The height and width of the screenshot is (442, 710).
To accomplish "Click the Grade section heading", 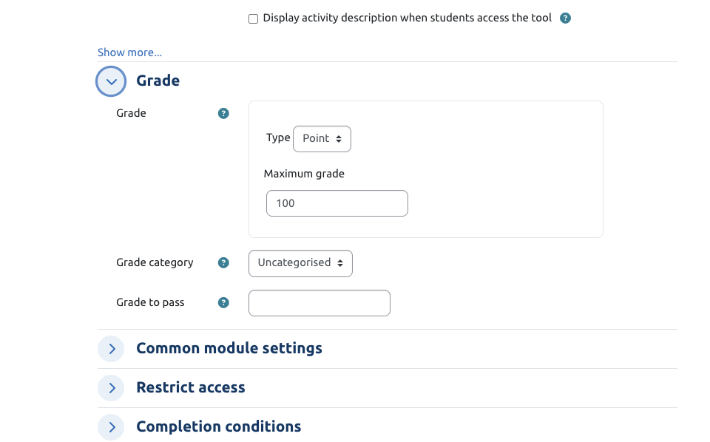I will point(158,81).
